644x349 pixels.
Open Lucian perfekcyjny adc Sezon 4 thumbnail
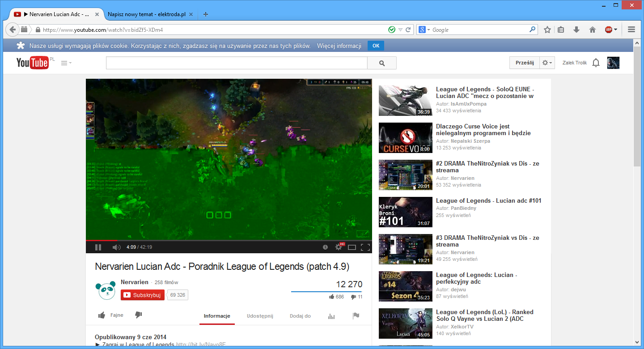click(406, 286)
